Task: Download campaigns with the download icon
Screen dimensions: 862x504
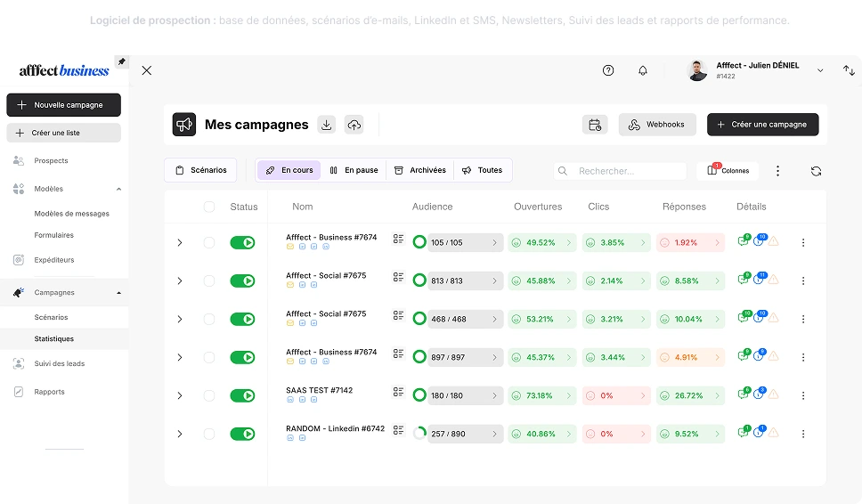Action: click(x=327, y=125)
